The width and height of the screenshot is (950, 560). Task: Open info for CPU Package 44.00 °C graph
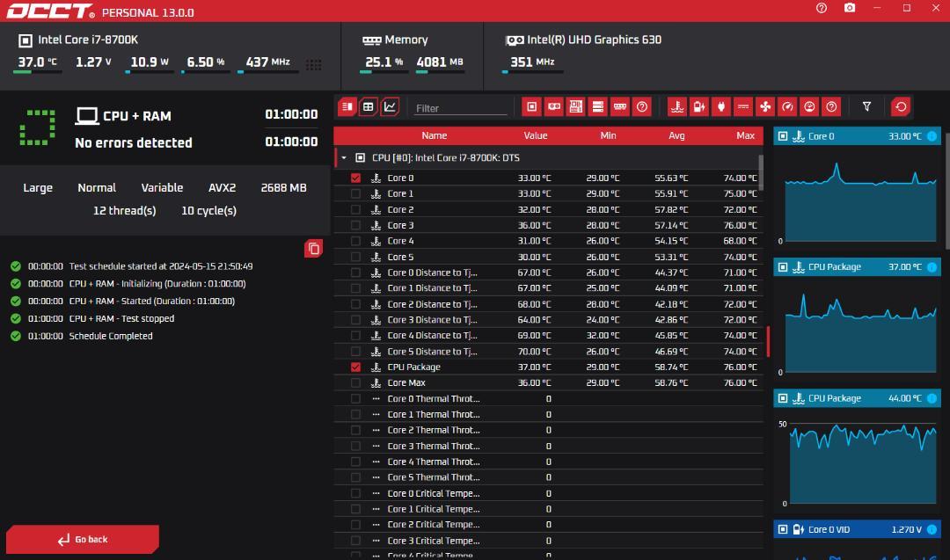pos(932,398)
